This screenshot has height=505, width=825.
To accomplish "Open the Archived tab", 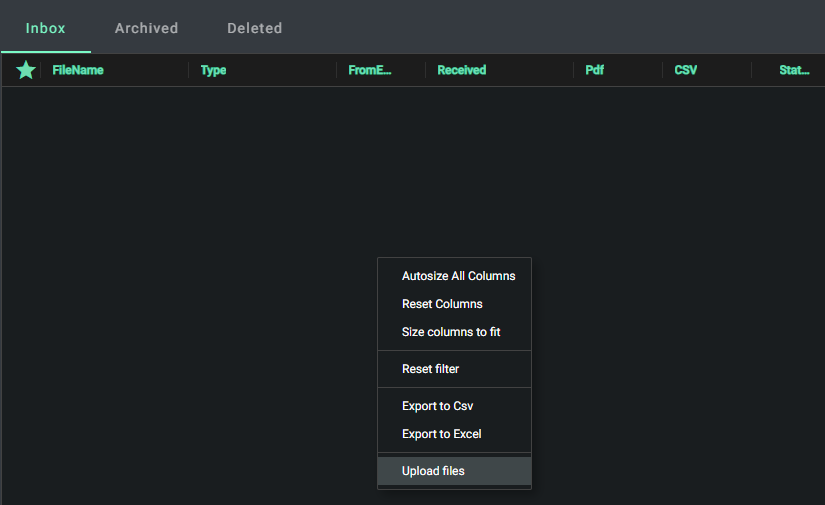I will 146,28.
